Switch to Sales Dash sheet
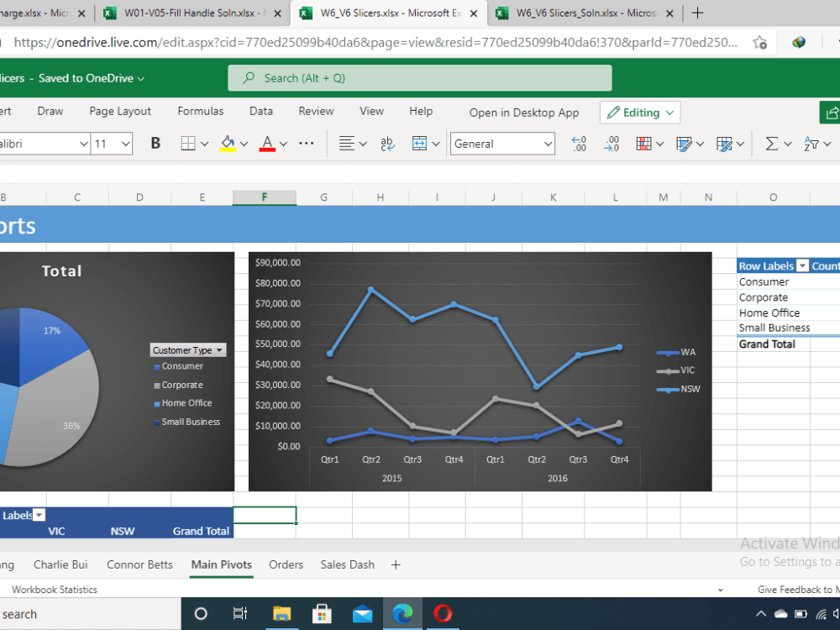The height and width of the screenshot is (630, 840). 347,564
